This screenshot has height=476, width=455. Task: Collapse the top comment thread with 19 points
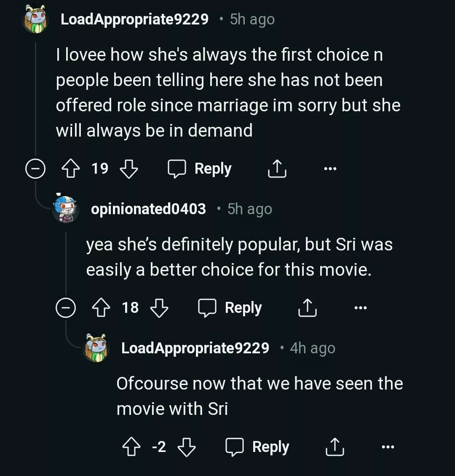pyautogui.click(x=35, y=169)
